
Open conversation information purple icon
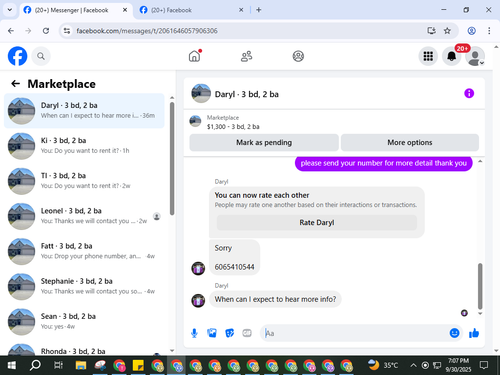(x=469, y=93)
